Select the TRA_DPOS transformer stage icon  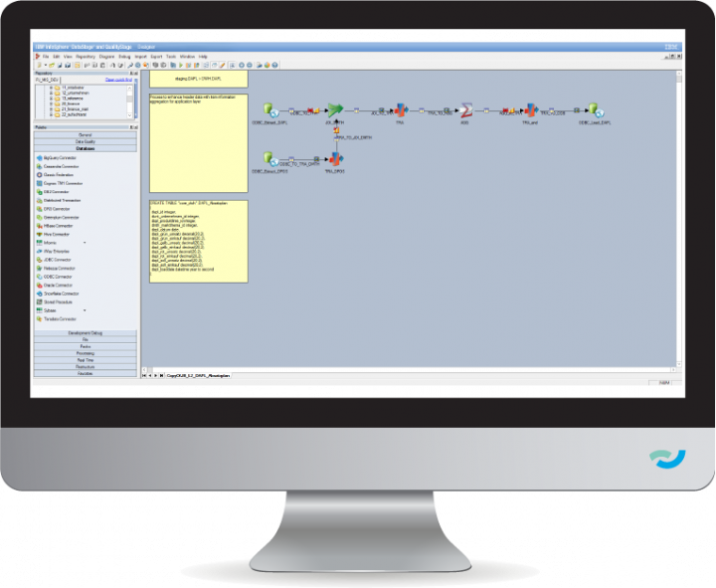click(336, 159)
